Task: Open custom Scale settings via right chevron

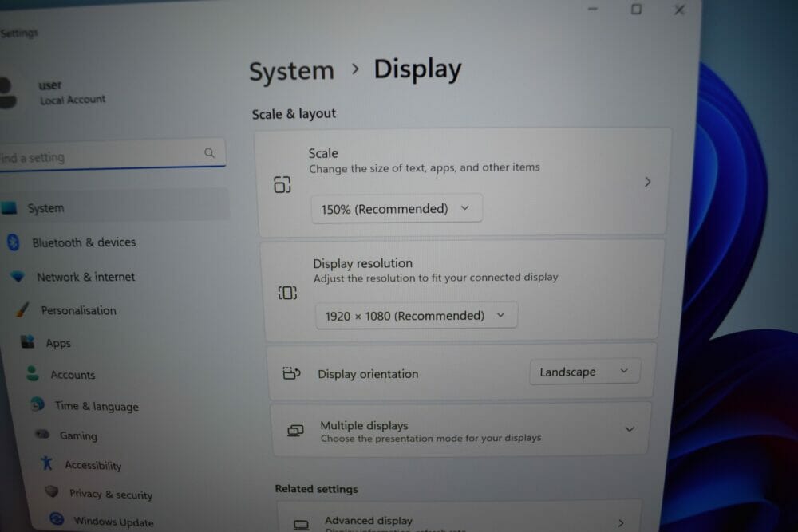Action: (647, 182)
